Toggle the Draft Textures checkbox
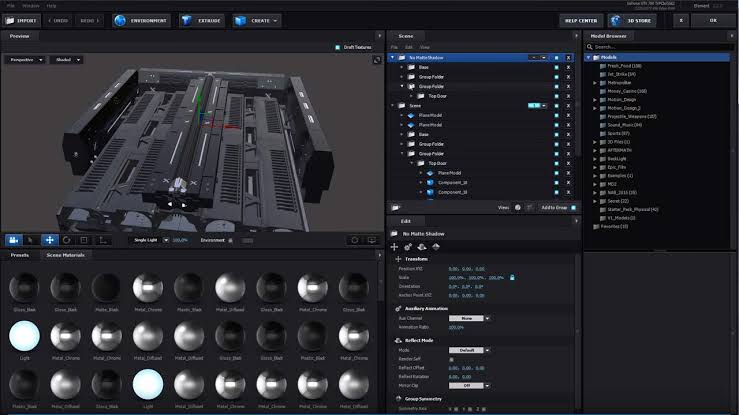Image resolution: width=739 pixels, height=415 pixels. (x=337, y=48)
